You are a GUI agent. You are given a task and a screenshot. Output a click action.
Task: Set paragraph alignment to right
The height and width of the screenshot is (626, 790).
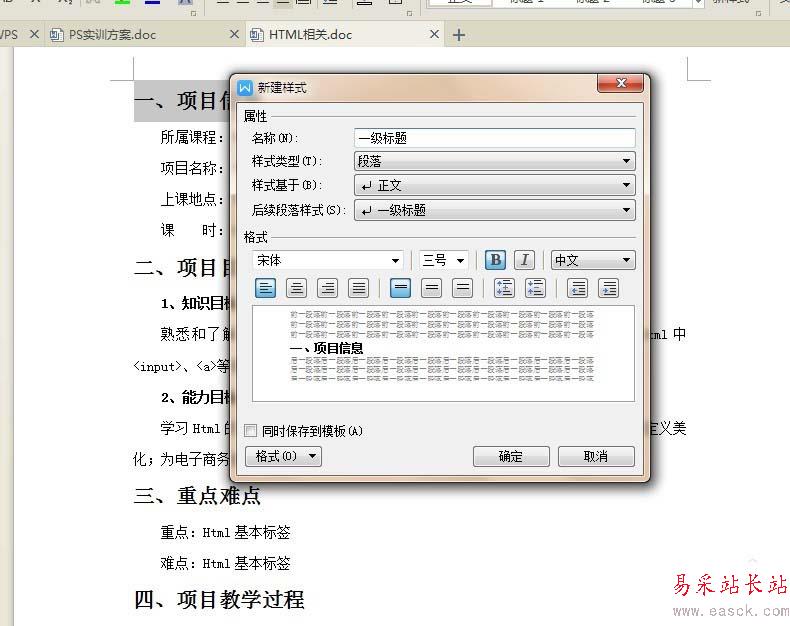coord(327,288)
